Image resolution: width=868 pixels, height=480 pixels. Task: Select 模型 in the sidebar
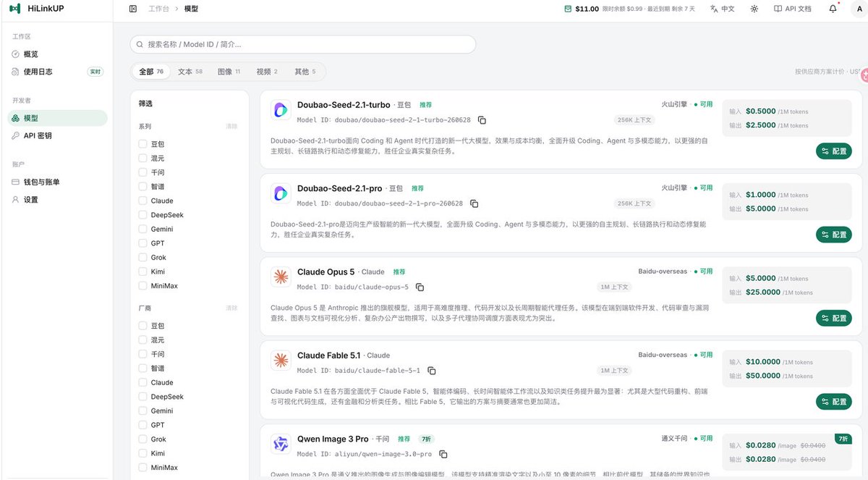(57, 118)
